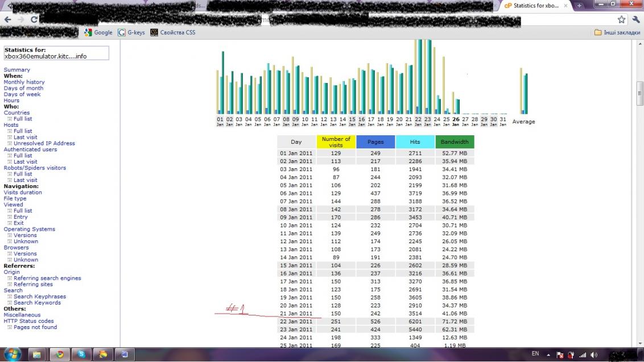The width and height of the screenshot is (644, 362).
Task: Open the Інші закладки bookmarks folder
Action: pos(617,32)
